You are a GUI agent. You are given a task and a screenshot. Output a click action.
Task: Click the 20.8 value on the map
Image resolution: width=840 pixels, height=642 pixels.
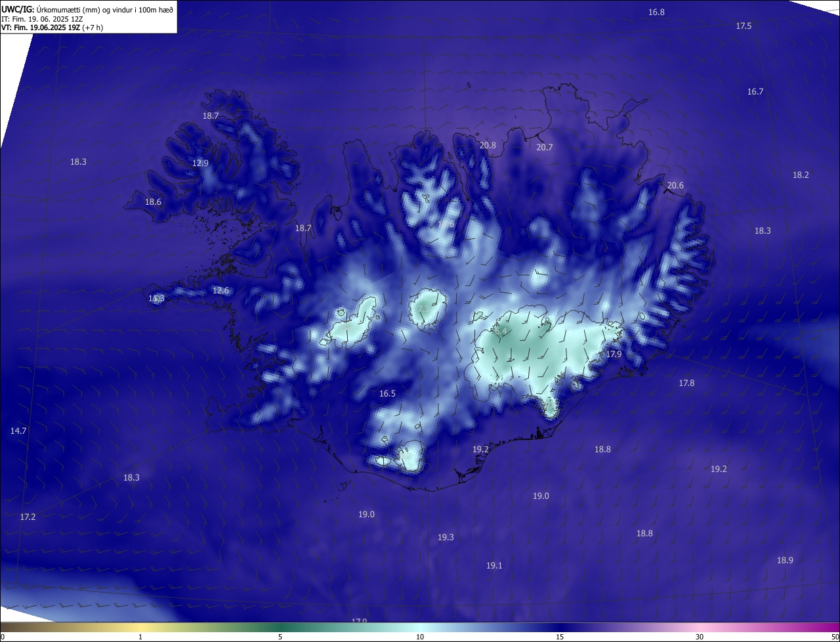coord(488,146)
